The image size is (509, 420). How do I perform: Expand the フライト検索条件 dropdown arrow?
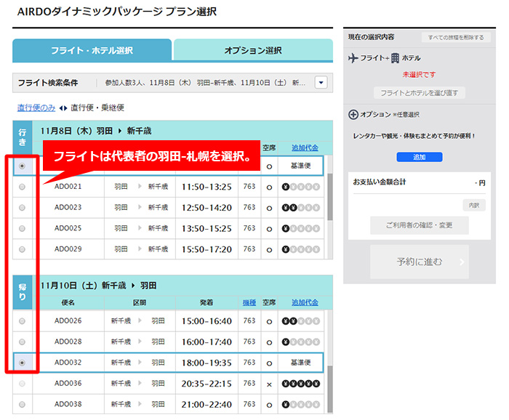coord(321,82)
